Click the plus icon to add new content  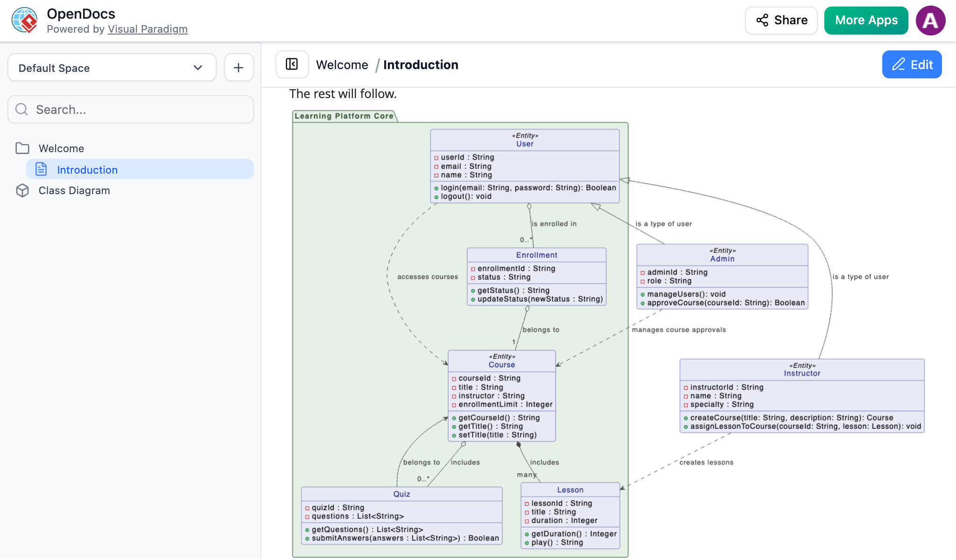239,67
